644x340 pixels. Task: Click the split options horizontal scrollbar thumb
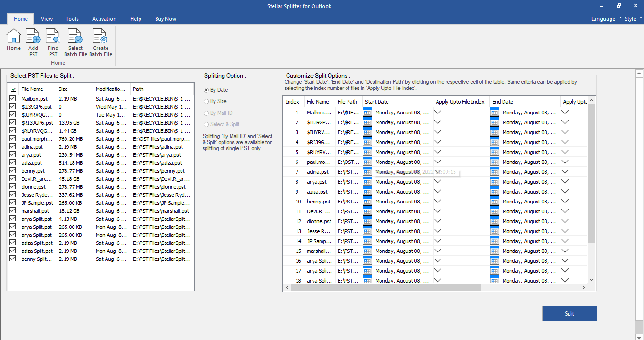386,288
